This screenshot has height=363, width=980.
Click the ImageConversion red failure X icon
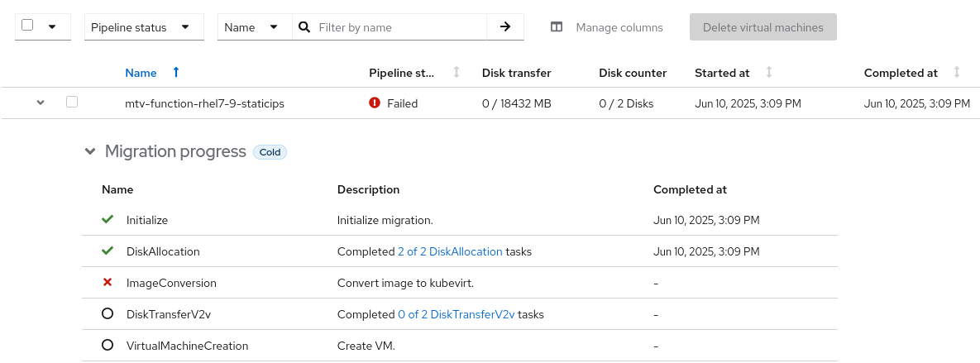coord(108,283)
